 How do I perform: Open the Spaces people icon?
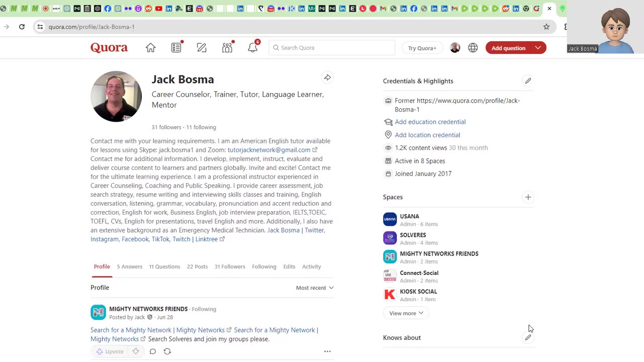point(227,48)
